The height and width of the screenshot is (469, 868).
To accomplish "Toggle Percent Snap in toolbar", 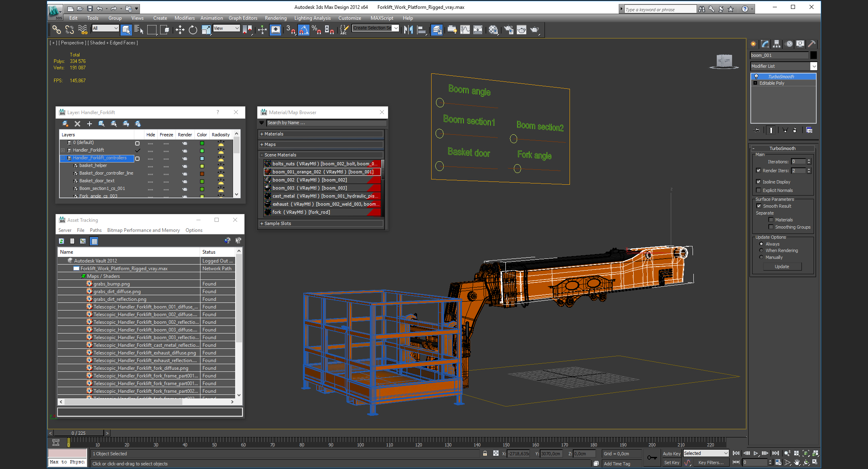I will coord(316,29).
